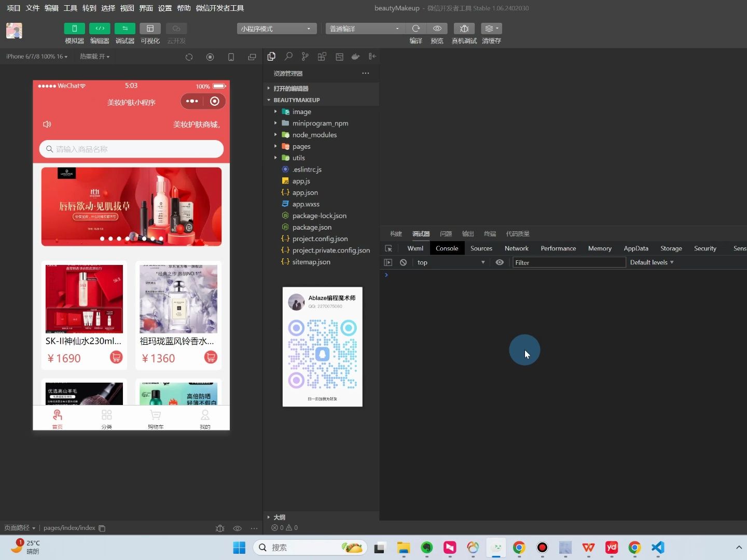Switch to the Wxml tab
Viewport: 747px width, 560px height.
[415, 248]
